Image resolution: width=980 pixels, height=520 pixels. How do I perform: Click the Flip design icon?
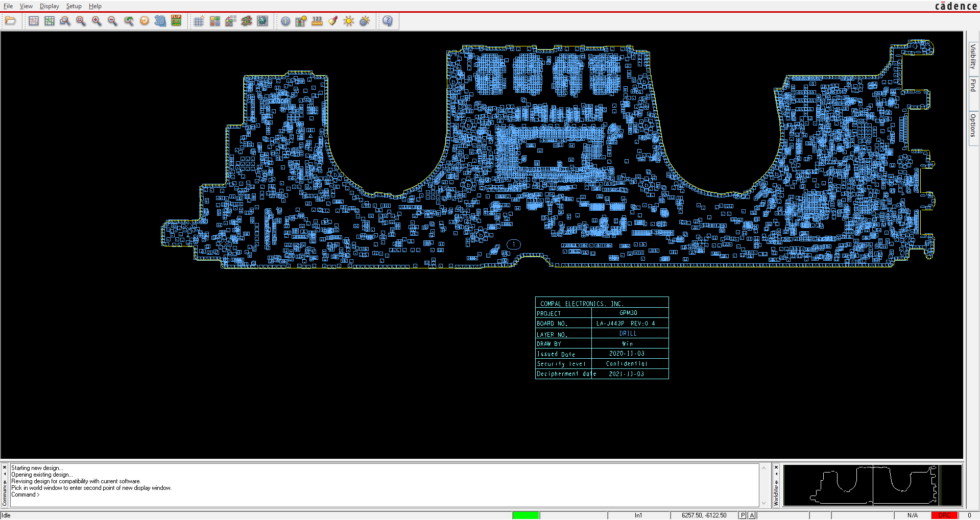coord(176,21)
